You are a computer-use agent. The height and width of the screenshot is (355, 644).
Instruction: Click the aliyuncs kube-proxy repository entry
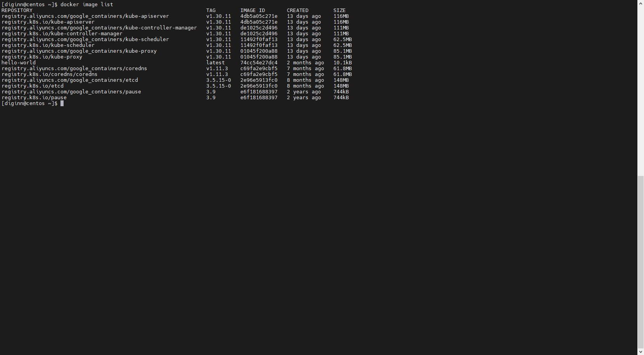pyautogui.click(x=79, y=51)
